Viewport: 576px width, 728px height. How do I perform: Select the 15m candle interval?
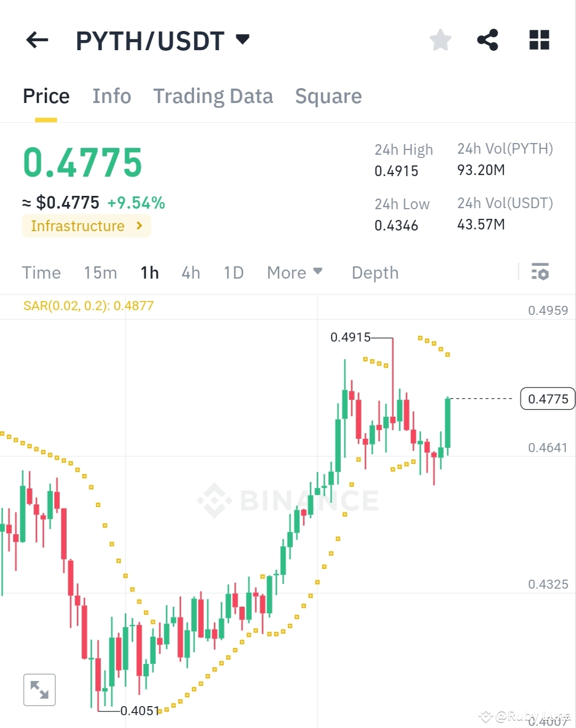(x=100, y=272)
